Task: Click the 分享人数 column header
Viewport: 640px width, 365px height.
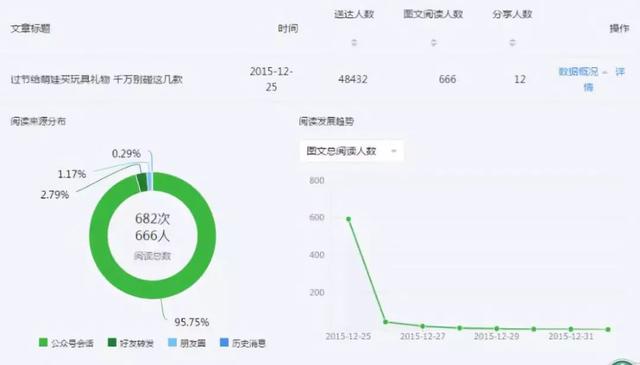Action: pos(512,14)
